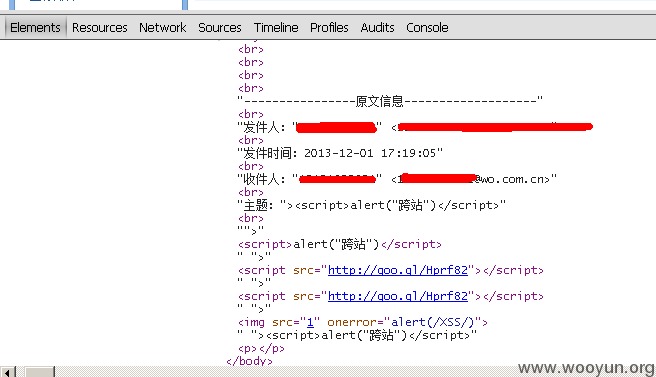The width and height of the screenshot is (656, 377).
Task: Open the second goo.gl/Hprf82 script link
Action: pos(398,296)
